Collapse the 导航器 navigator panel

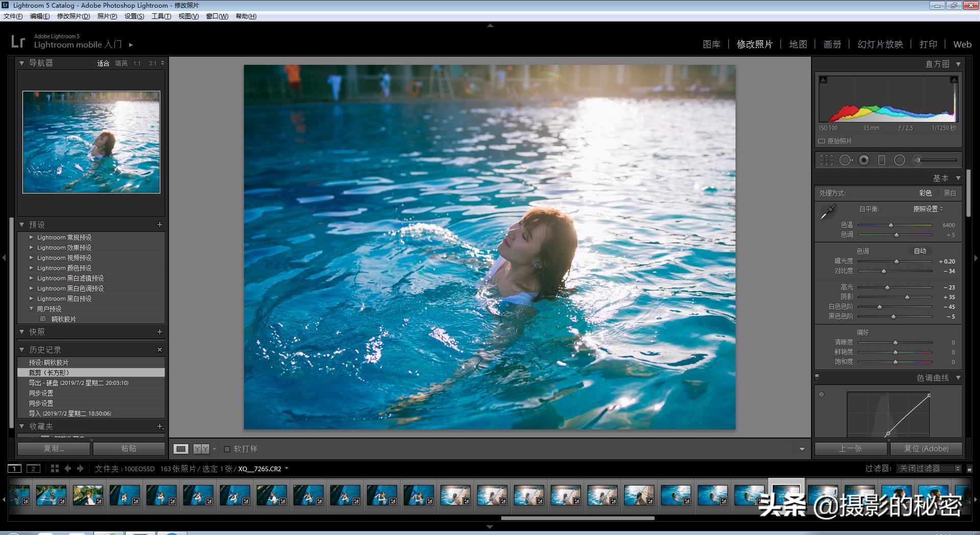pyautogui.click(x=21, y=63)
